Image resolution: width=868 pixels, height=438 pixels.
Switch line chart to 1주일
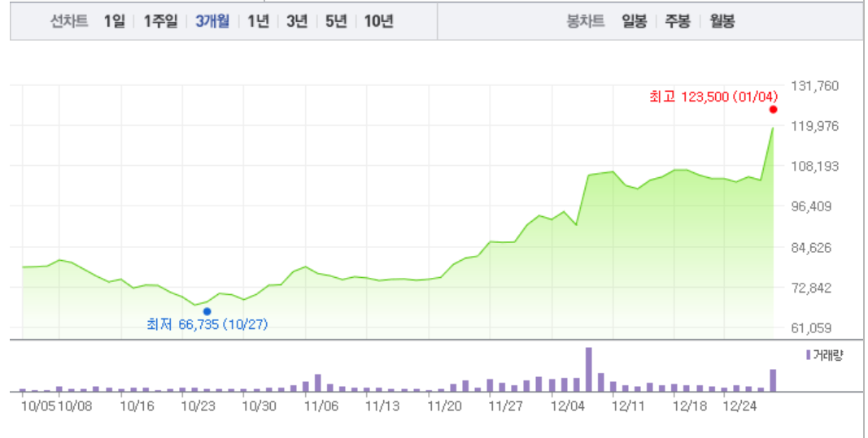pyautogui.click(x=160, y=22)
